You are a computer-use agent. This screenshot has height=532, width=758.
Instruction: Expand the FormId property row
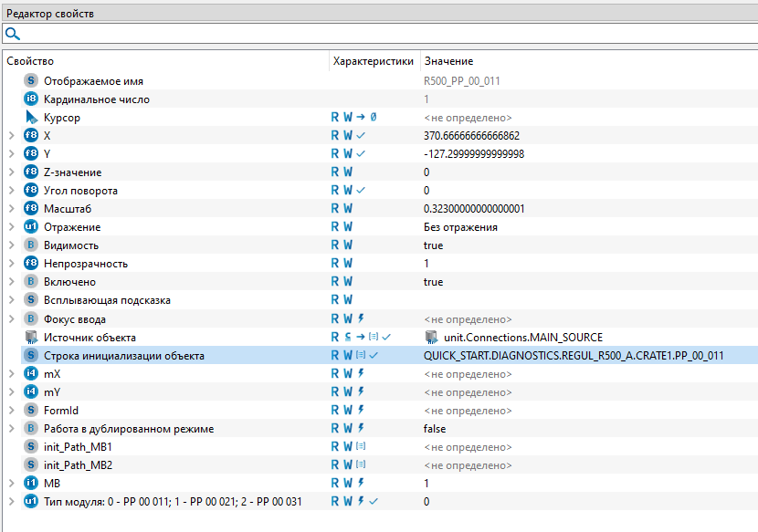[x=11, y=410]
